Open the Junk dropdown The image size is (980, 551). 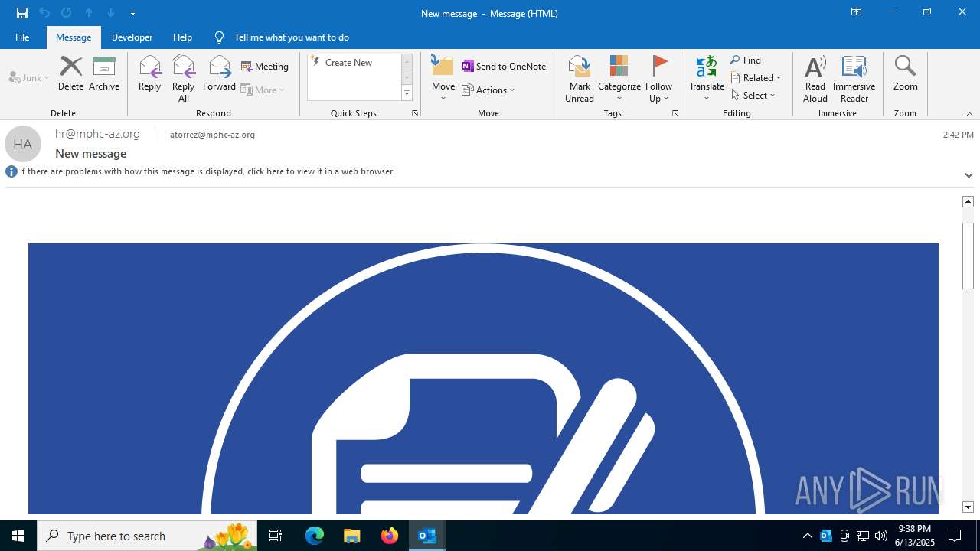(x=29, y=77)
